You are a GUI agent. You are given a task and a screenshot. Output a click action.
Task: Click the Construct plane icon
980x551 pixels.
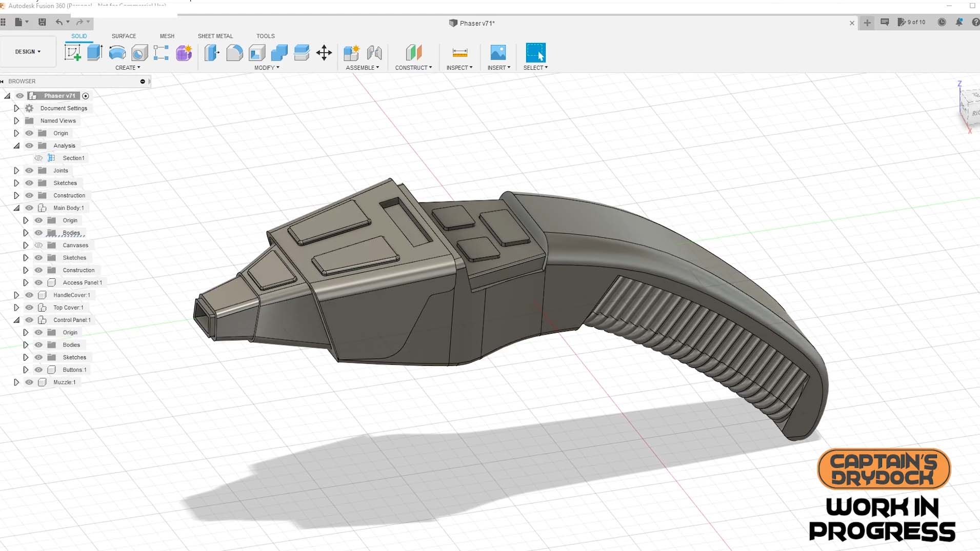pyautogui.click(x=414, y=52)
